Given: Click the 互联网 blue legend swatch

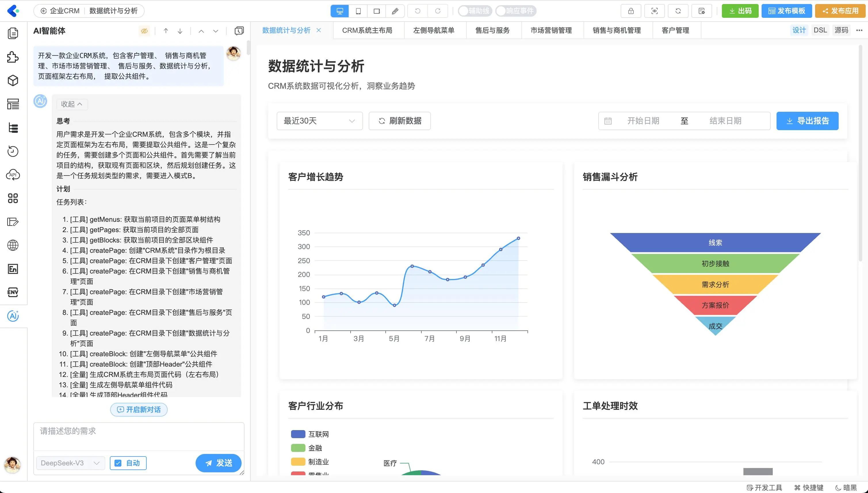Looking at the screenshot, I should point(298,434).
